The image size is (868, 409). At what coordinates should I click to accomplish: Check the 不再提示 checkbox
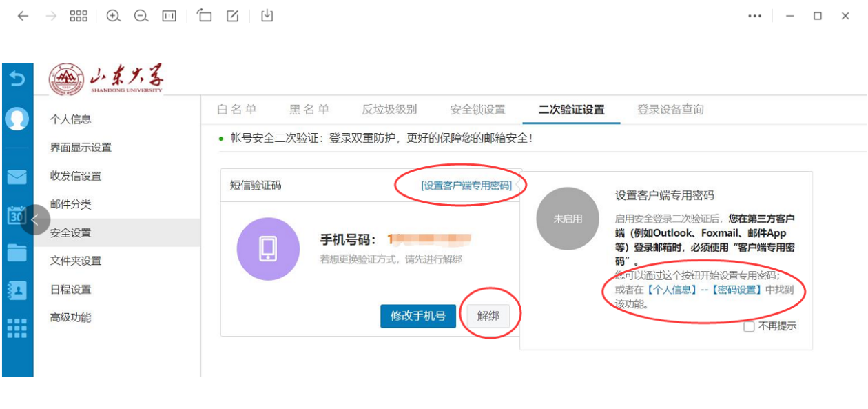click(749, 326)
